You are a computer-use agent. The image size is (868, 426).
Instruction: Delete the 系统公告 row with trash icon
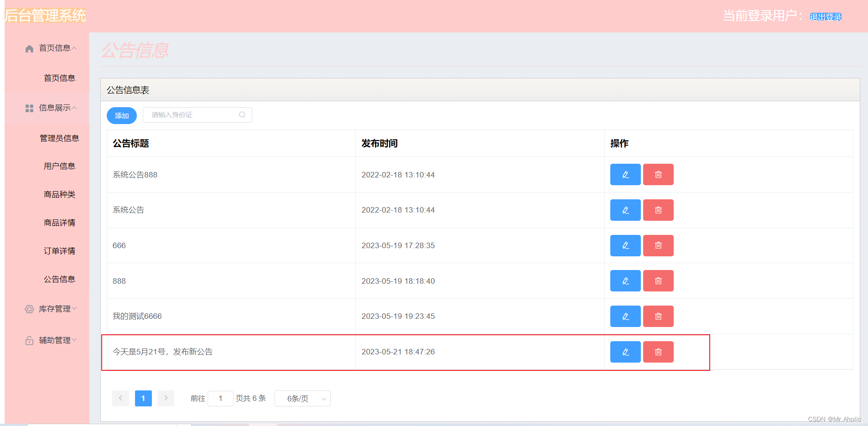pos(658,210)
